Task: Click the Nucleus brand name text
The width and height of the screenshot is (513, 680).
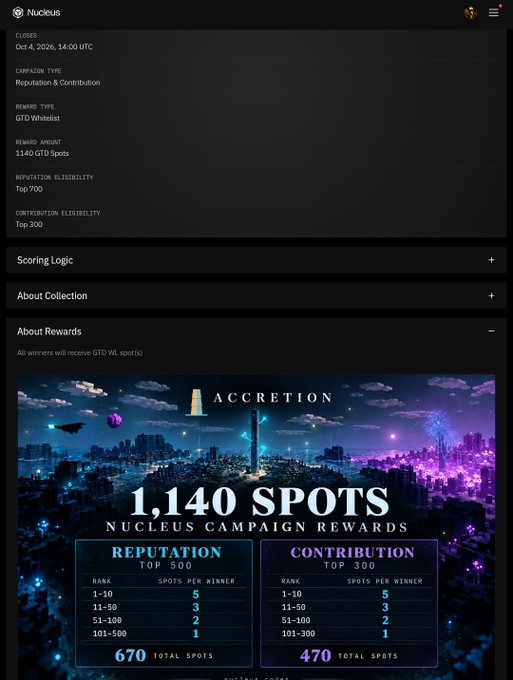Action: click(x=43, y=13)
